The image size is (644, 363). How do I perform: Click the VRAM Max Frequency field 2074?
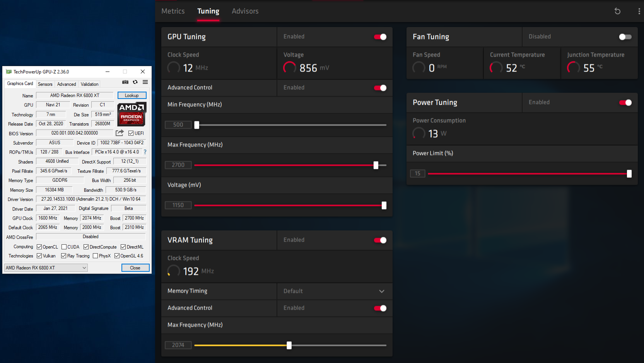178,345
